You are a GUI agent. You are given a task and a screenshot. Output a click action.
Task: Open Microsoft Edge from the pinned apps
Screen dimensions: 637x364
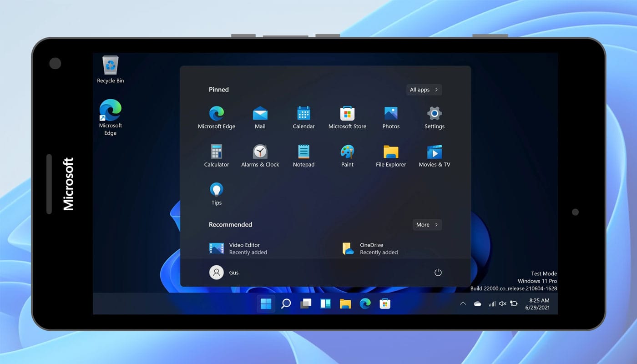(x=217, y=117)
